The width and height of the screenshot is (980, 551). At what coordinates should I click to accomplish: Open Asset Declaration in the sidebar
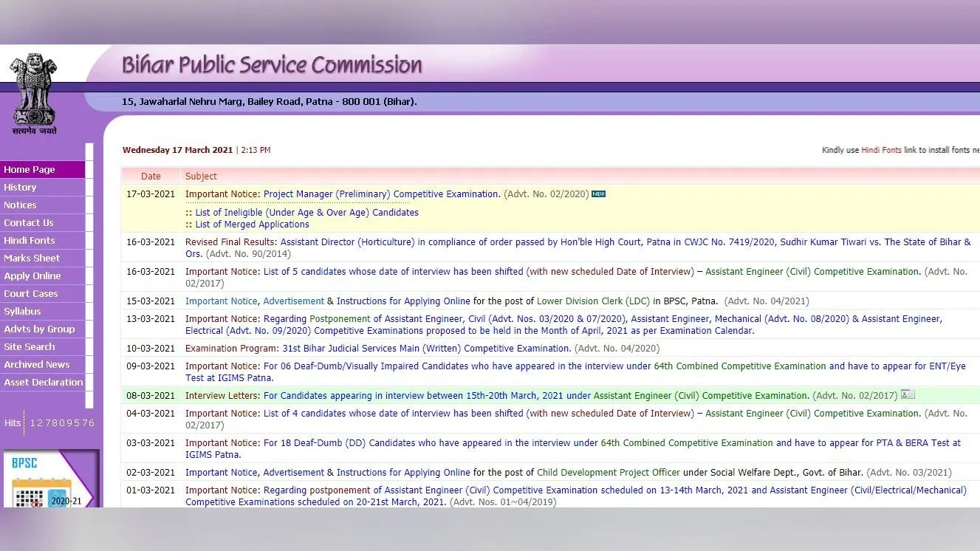[42, 383]
